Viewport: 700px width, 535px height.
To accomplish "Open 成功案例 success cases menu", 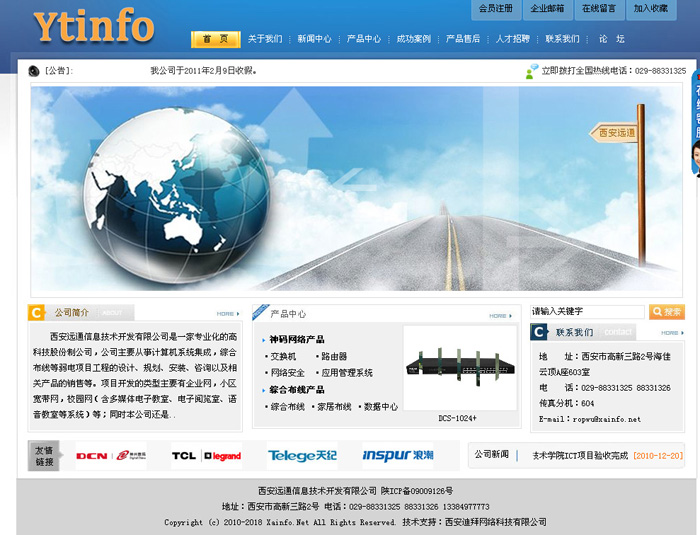I will pos(413,39).
